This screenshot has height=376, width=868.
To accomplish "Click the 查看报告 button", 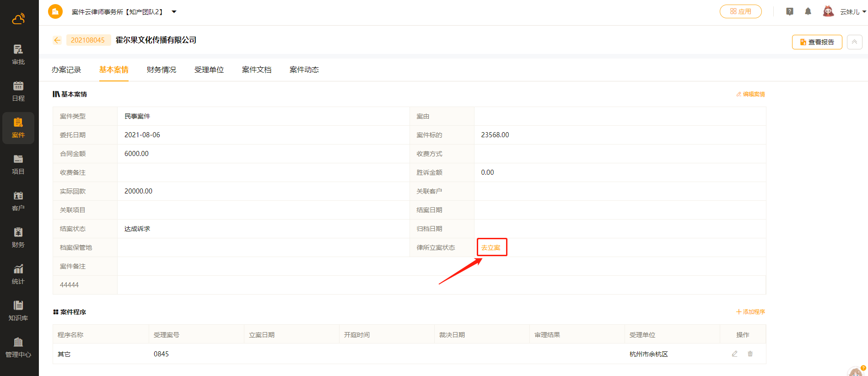I will coord(817,42).
